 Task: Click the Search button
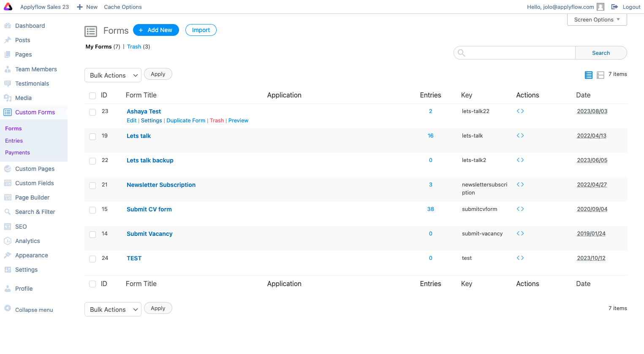click(x=601, y=53)
